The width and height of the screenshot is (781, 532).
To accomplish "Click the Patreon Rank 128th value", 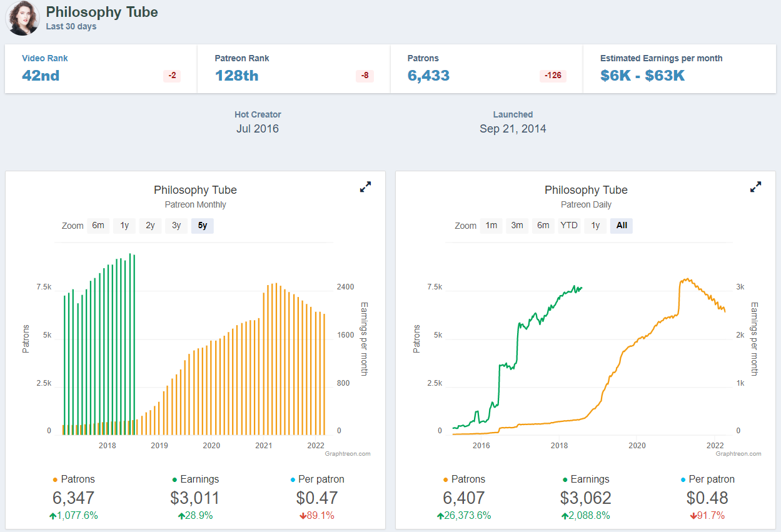I will (x=236, y=76).
